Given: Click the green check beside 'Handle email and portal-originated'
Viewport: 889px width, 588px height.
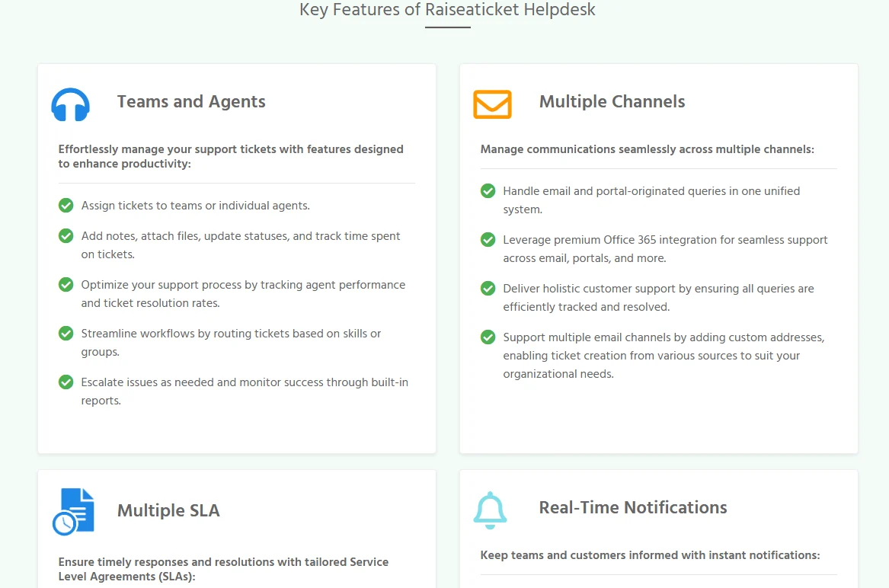Looking at the screenshot, I should (488, 191).
